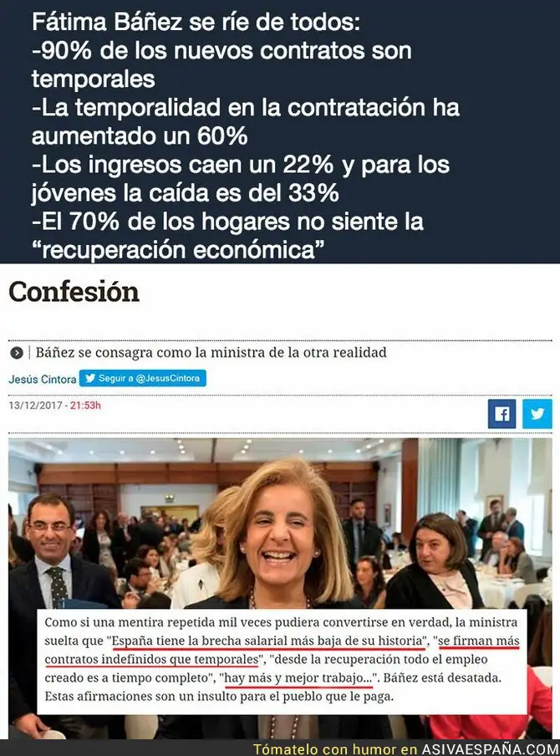The height and width of the screenshot is (756, 560).
Task: Click the round arrow icon before the headline
Action: tap(17, 353)
